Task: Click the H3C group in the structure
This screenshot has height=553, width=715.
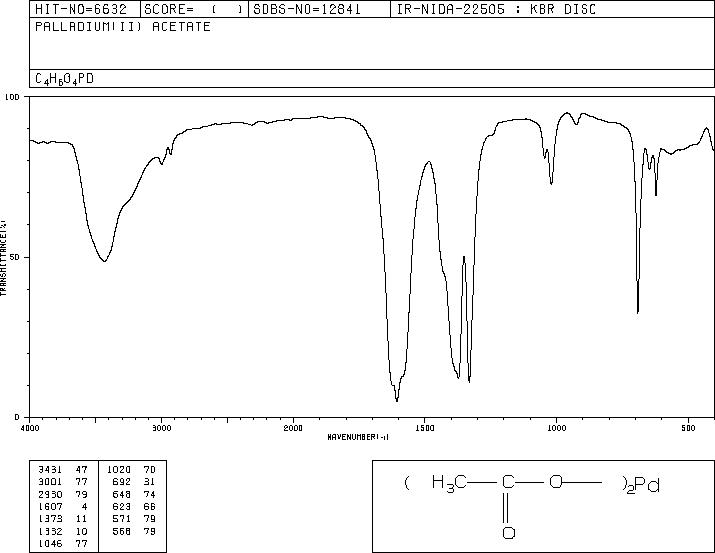Action: [x=449, y=483]
